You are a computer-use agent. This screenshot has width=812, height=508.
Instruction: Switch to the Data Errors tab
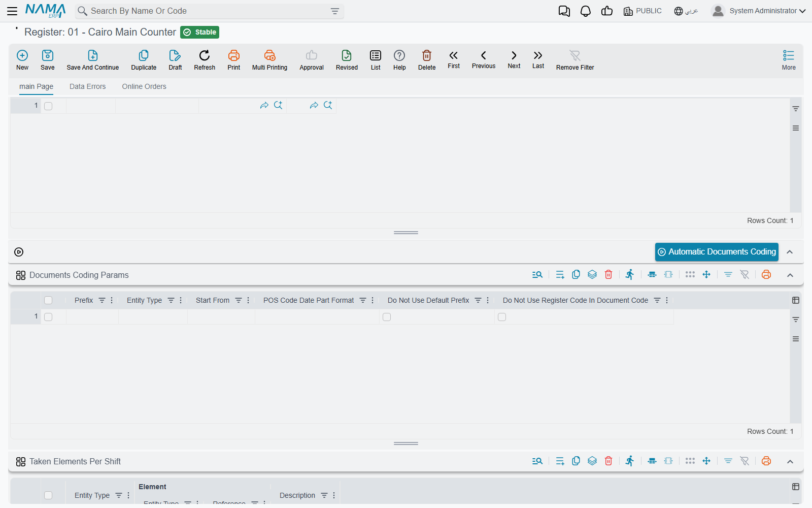[88, 86]
